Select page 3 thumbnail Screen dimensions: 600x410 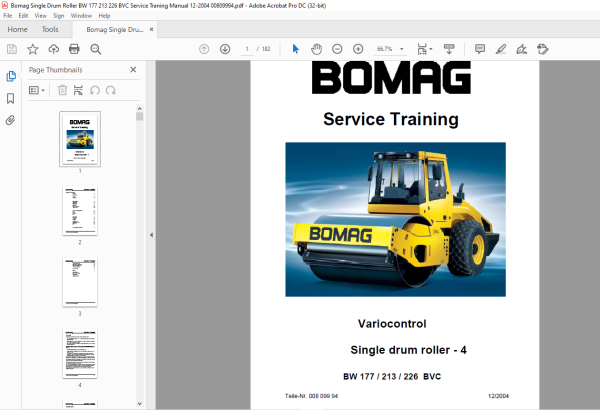point(80,282)
